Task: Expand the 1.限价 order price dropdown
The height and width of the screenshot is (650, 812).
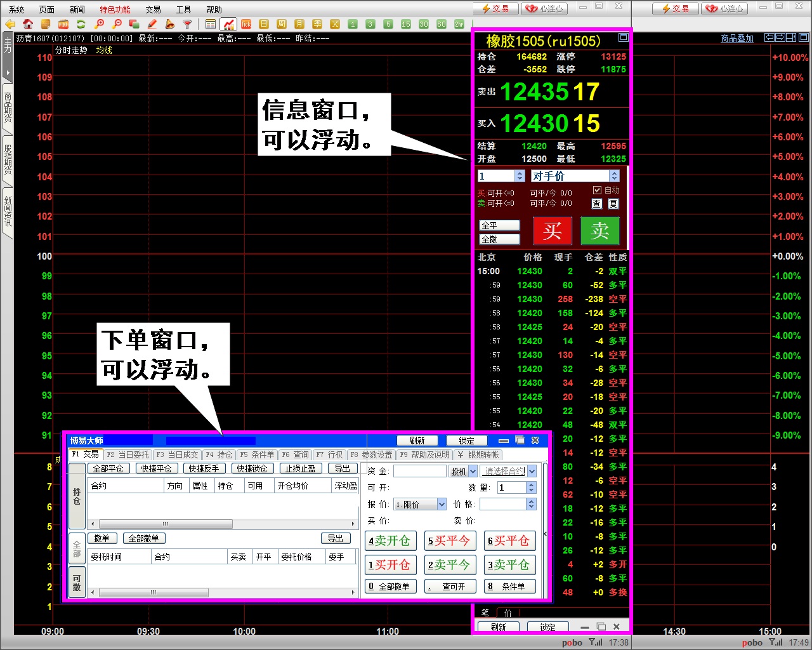Action: 442,504
